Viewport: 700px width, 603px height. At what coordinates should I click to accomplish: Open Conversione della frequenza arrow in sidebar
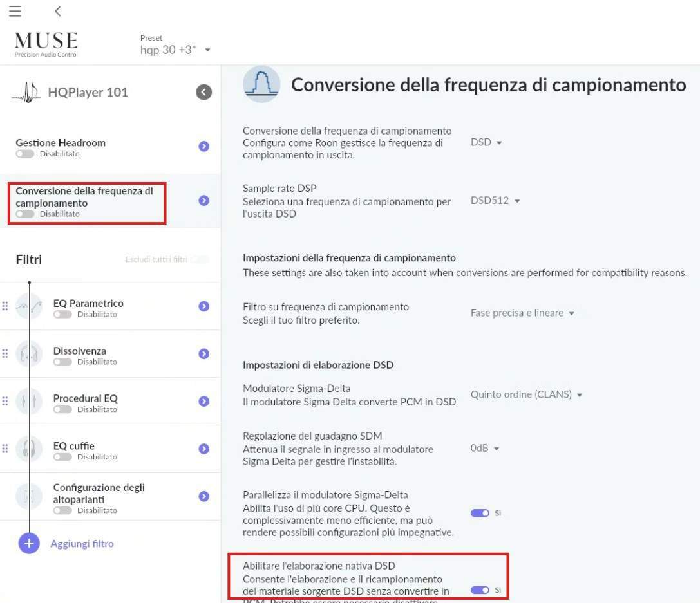(204, 201)
